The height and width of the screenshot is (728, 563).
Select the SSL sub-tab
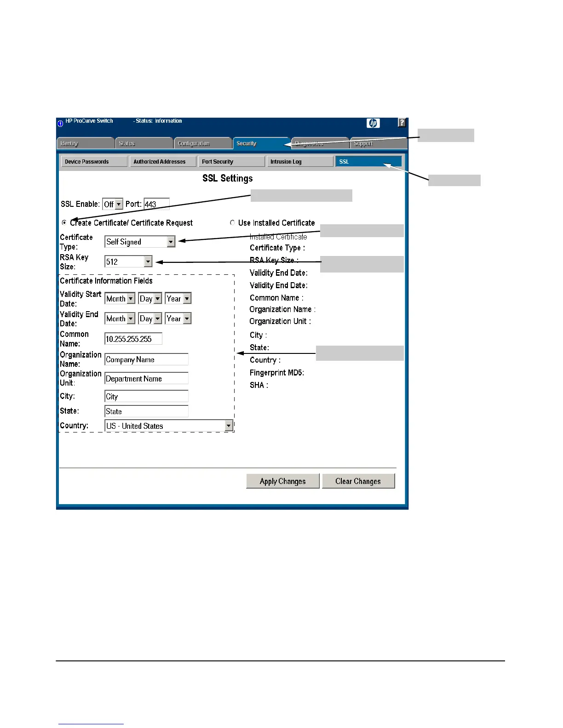pos(368,162)
